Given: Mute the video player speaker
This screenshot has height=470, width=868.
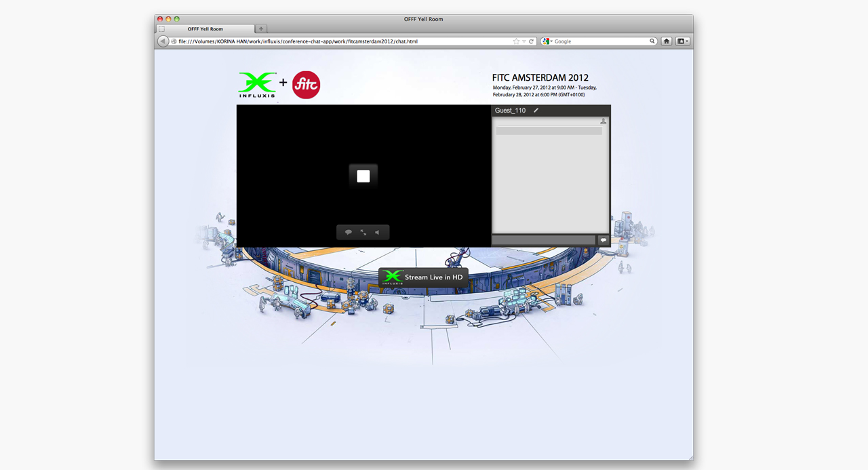Looking at the screenshot, I should click(378, 233).
